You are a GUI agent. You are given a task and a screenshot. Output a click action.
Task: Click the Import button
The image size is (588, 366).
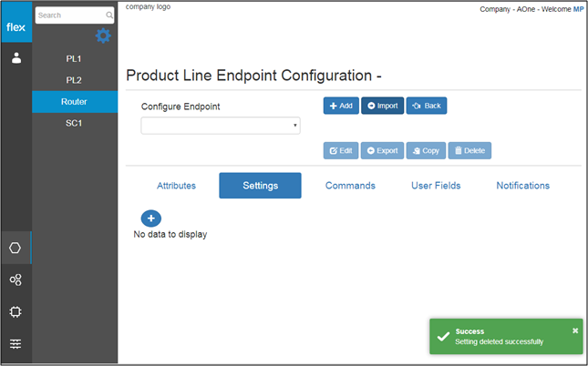383,106
